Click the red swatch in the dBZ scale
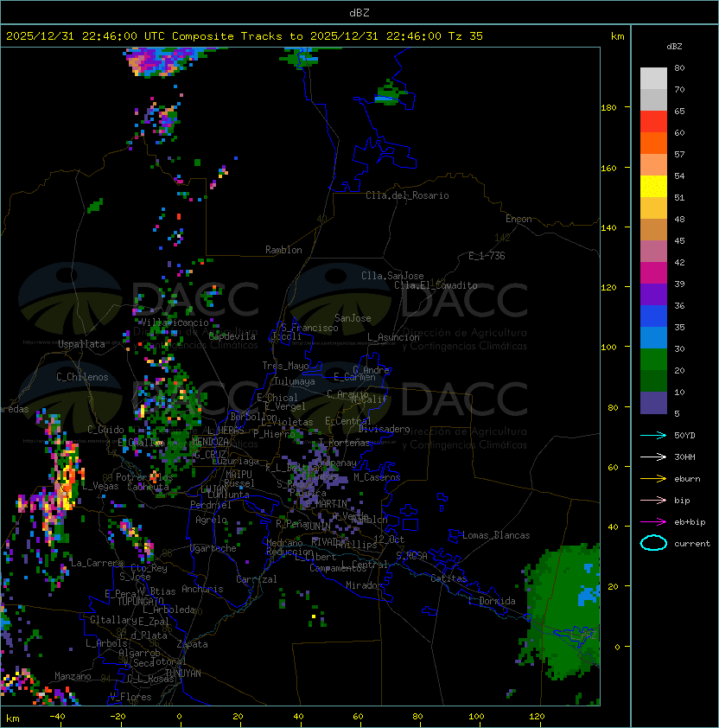 tap(653, 122)
